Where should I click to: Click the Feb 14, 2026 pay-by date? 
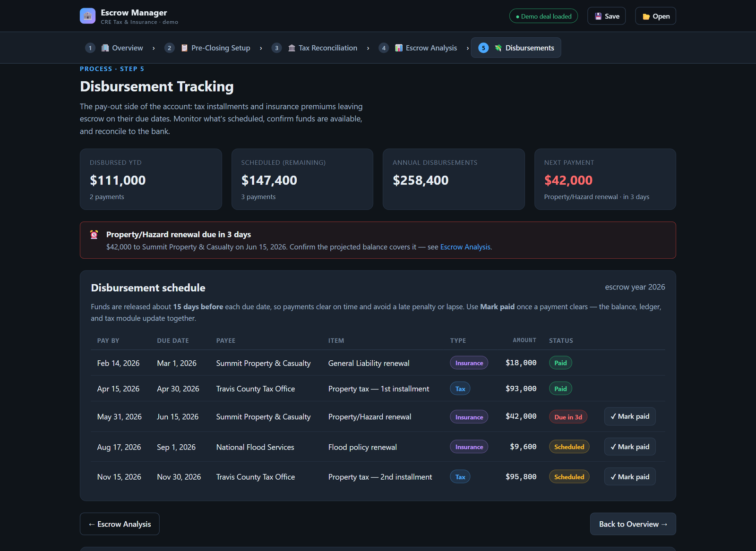118,363
